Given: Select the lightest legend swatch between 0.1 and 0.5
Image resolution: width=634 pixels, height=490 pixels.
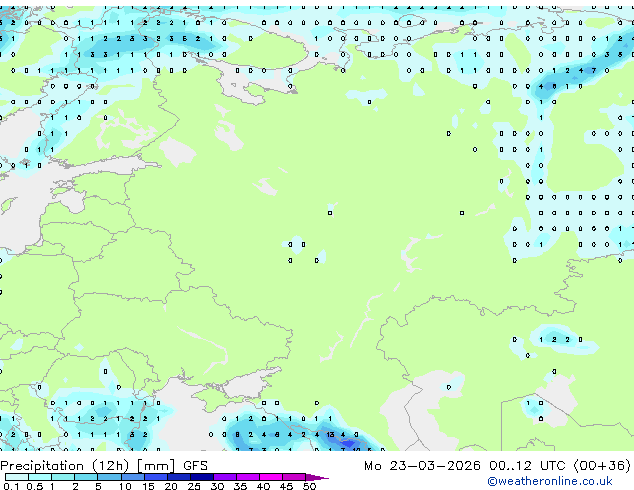Looking at the screenshot, I should pyautogui.click(x=17, y=477).
